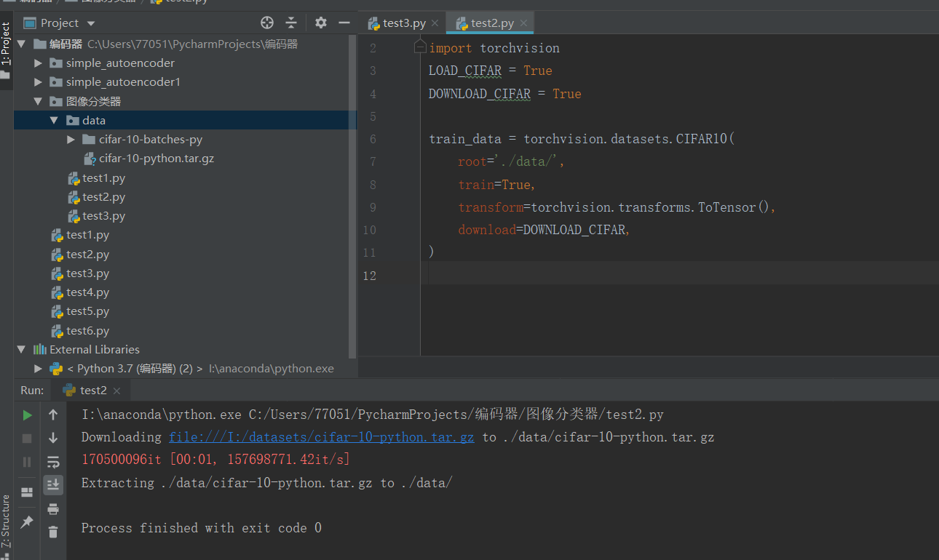The height and width of the screenshot is (560, 939).
Task: Clear console with the trash icon
Action: (x=53, y=532)
